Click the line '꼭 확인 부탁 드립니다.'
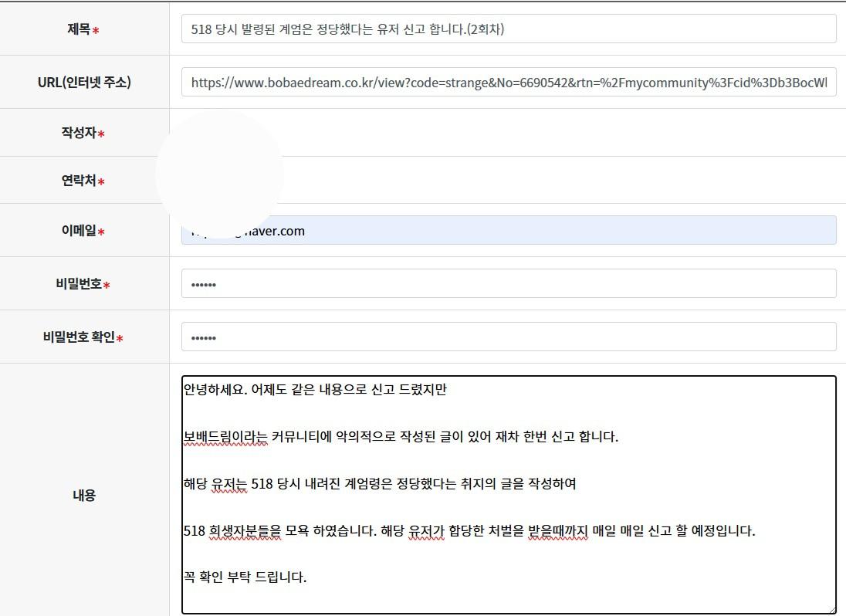 (x=245, y=577)
